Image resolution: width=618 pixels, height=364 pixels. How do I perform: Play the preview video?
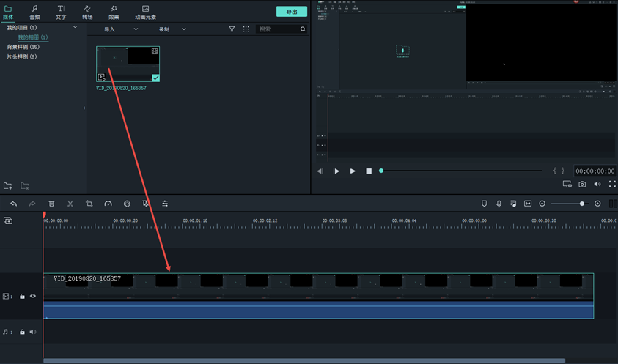pos(353,171)
